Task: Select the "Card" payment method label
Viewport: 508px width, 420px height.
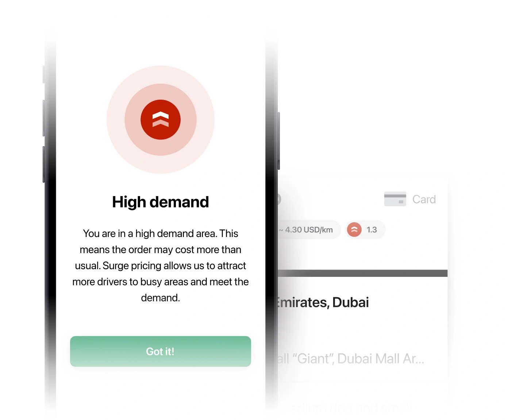Action: coord(424,199)
